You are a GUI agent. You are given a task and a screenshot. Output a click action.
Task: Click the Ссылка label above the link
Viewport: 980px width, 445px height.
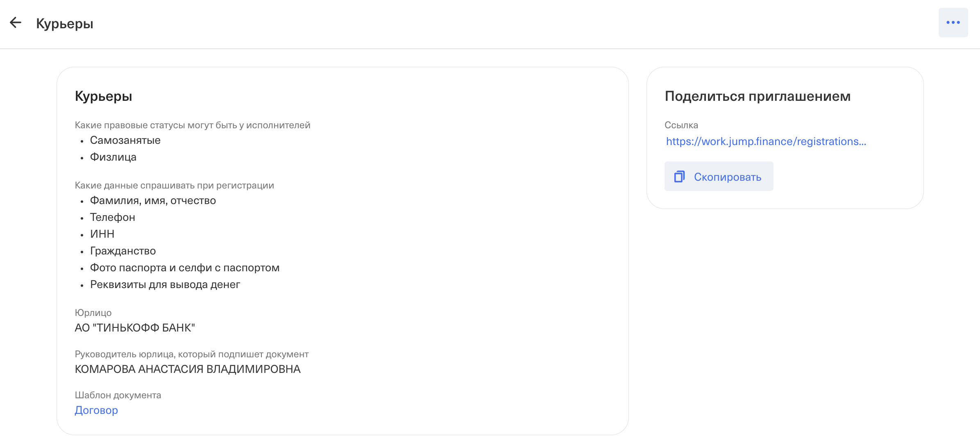[x=681, y=125]
